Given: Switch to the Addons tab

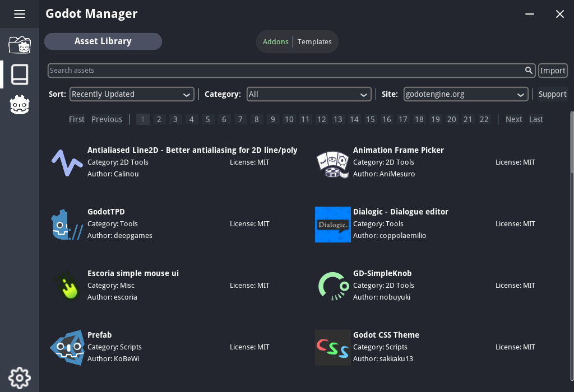Looking at the screenshot, I should tap(275, 42).
